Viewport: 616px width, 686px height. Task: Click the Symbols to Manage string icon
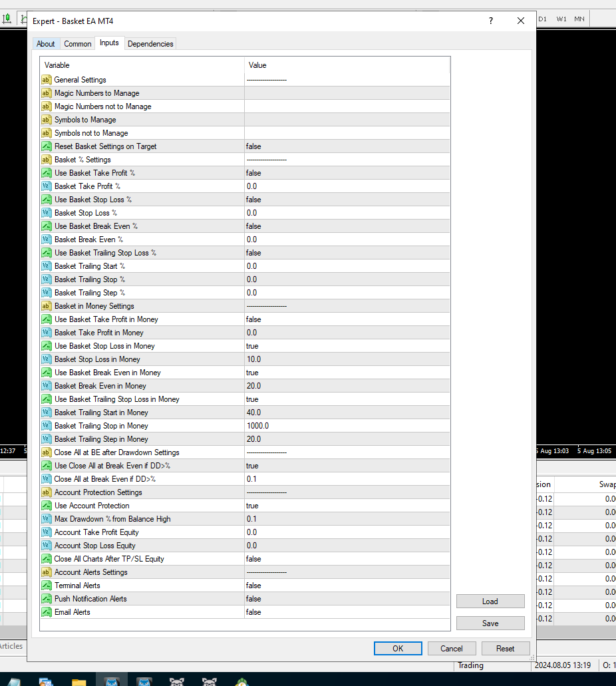tap(47, 120)
